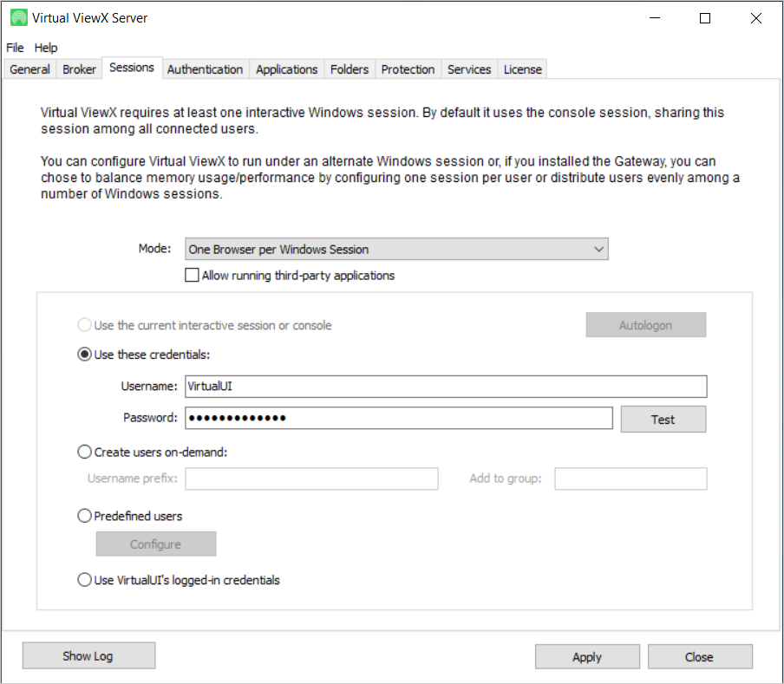This screenshot has height=684, width=784.
Task: Select the Protection tab
Action: click(408, 69)
